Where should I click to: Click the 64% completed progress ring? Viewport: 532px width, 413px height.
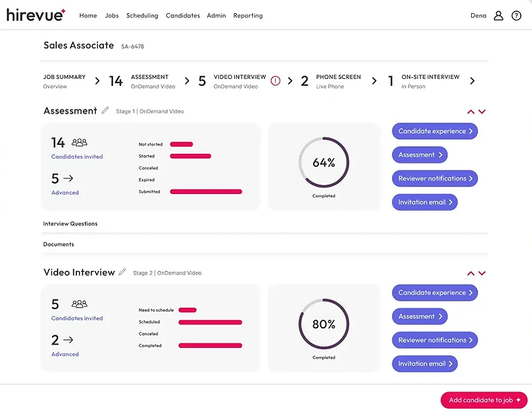323,162
